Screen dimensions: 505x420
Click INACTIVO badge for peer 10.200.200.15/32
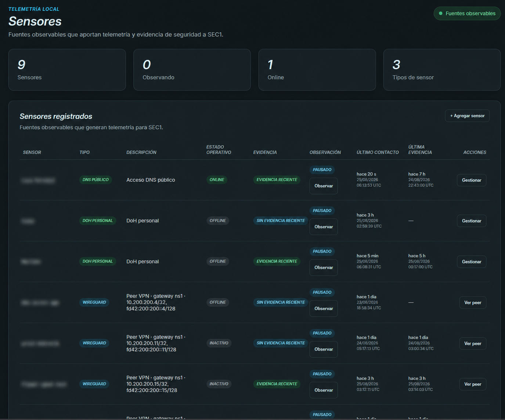(x=219, y=384)
